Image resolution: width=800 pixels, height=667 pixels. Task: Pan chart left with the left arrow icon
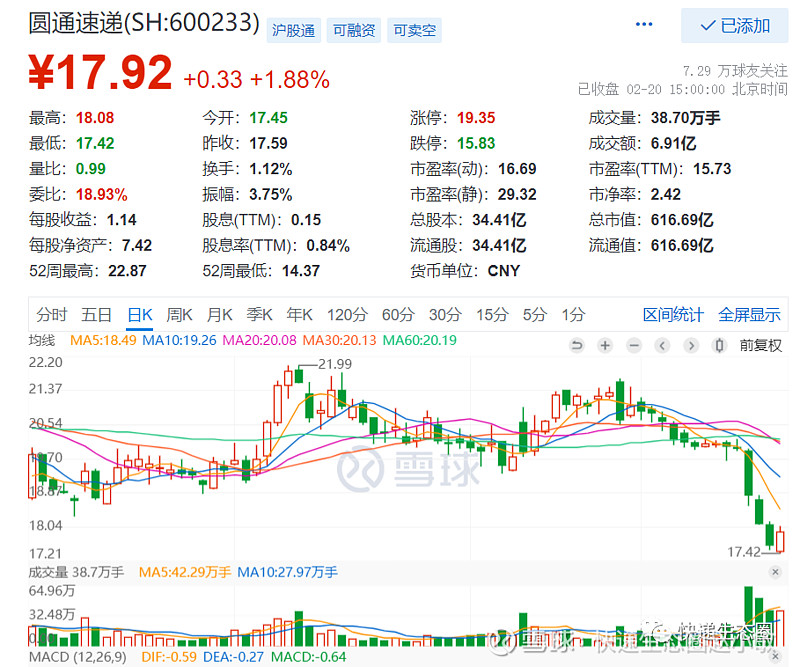[x=663, y=344]
